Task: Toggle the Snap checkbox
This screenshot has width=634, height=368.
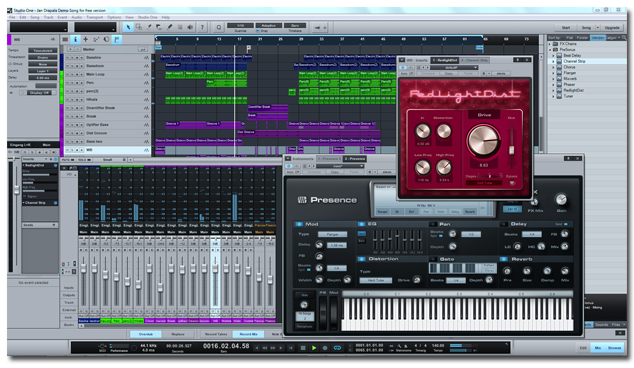Action: (x=258, y=31)
